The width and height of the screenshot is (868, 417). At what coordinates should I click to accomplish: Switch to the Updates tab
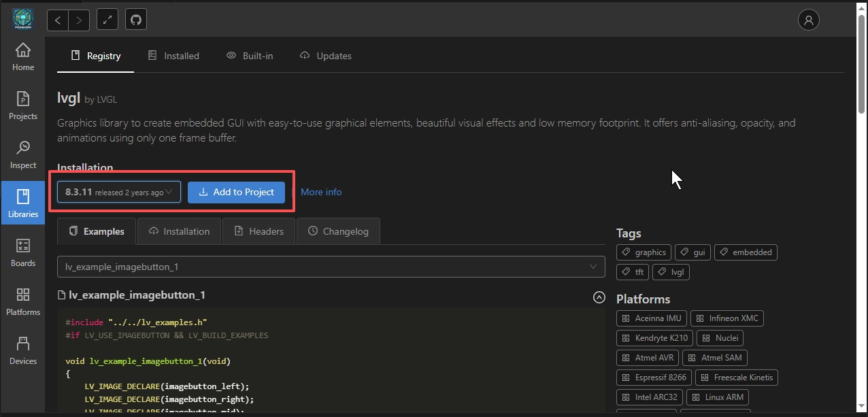pos(326,56)
